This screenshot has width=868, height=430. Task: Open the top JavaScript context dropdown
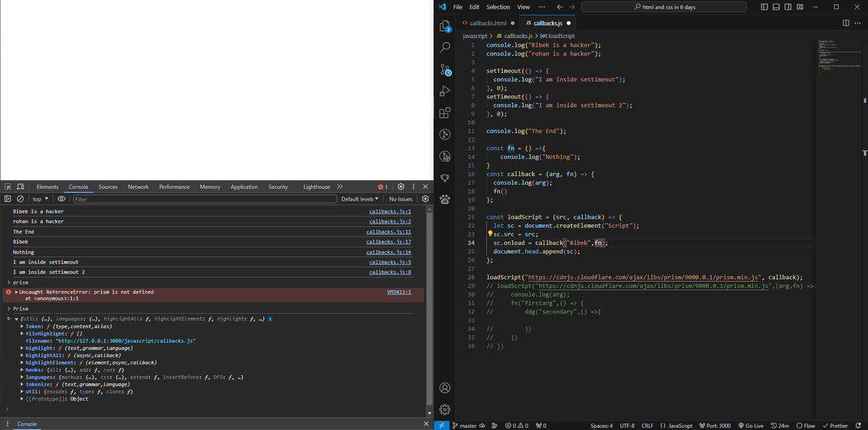click(41, 198)
